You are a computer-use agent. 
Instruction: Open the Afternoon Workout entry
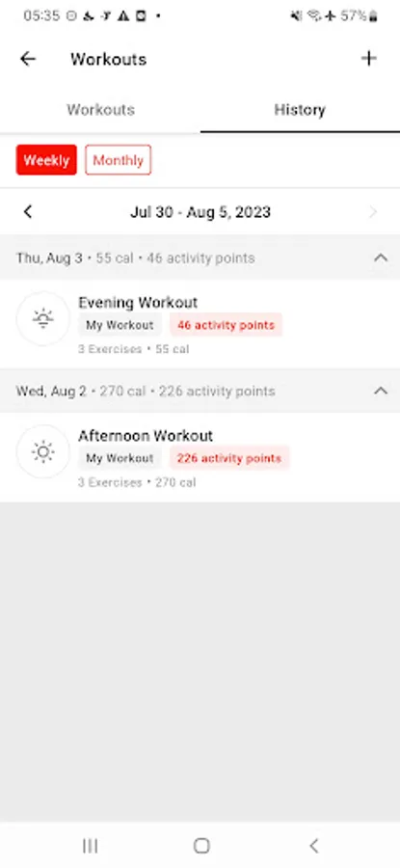point(200,458)
